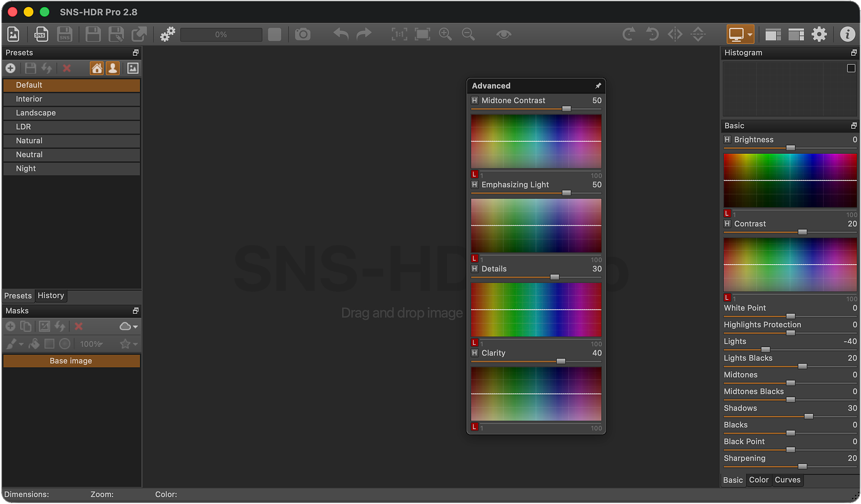Flip image vertically
Screen dimensions: 861x504
tap(698, 34)
